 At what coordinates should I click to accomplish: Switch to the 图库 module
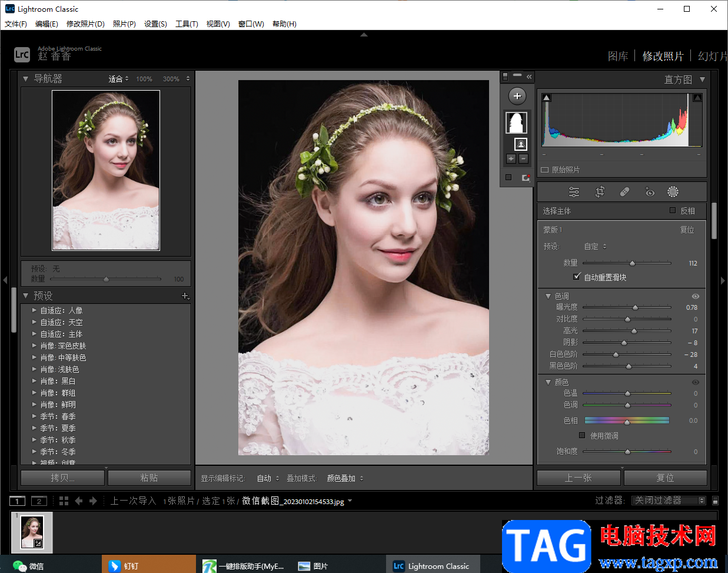tap(617, 56)
